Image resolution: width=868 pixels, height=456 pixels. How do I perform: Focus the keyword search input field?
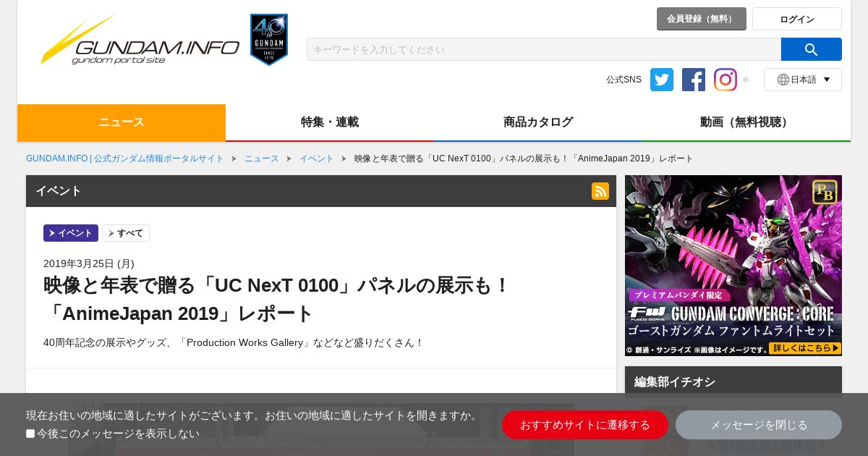(x=544, y=49)
